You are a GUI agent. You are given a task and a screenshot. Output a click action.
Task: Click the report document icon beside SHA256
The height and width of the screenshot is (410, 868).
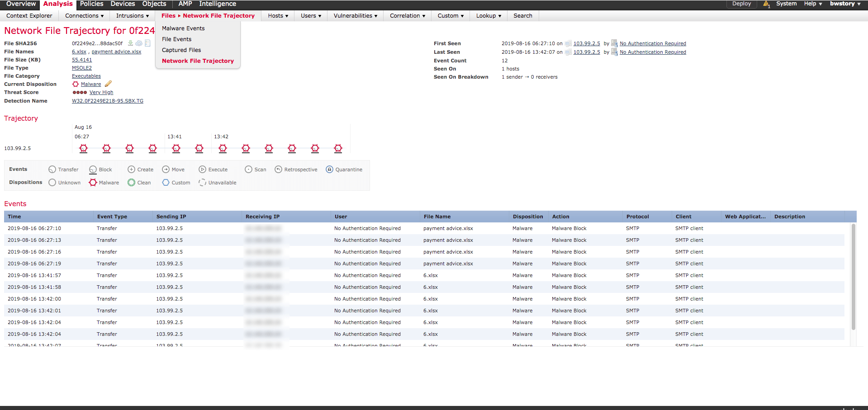point(147,43)
